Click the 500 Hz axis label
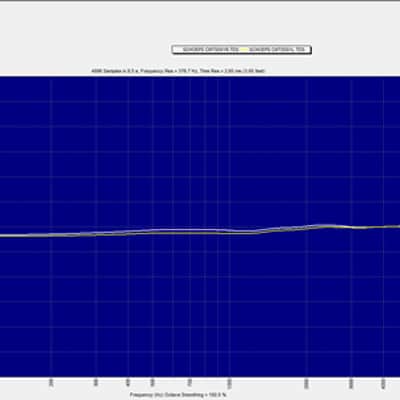This screenshot has width=400, height=400. click(x=152, y=383)
